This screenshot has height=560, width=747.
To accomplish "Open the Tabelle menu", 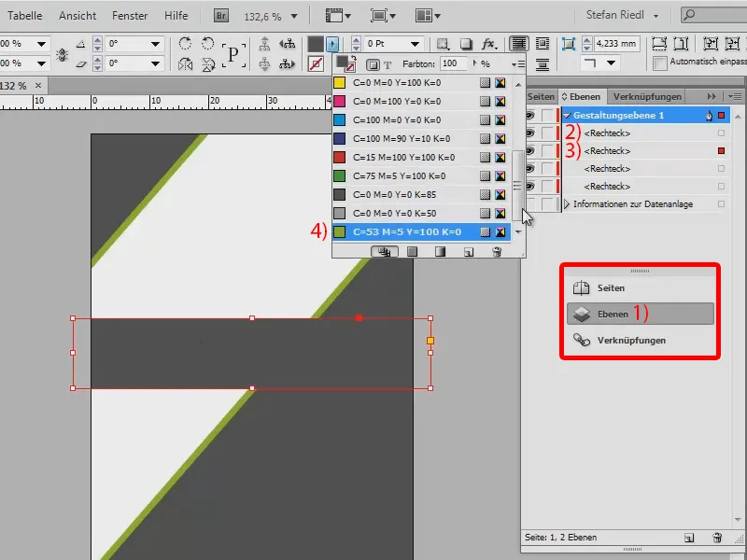I will (x=25, y=16).
